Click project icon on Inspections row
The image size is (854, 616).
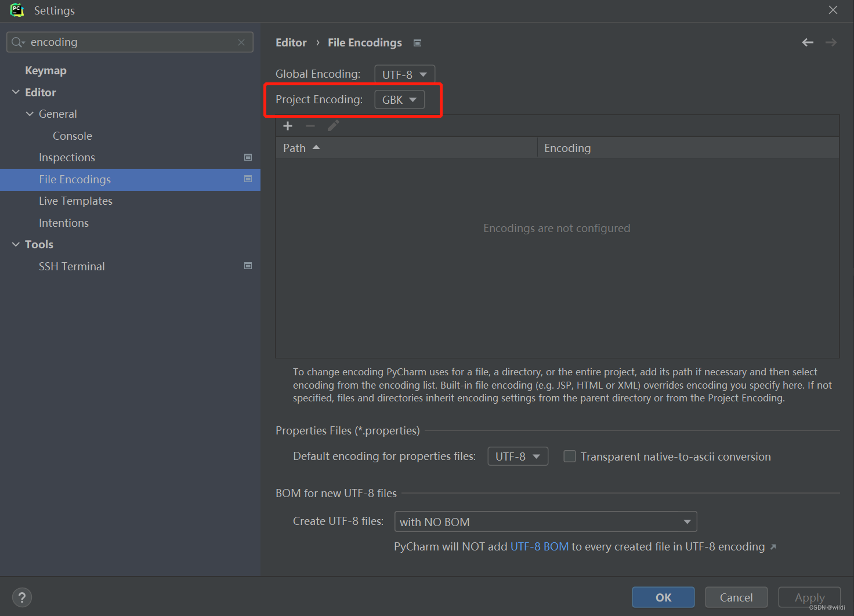tap(248, 157)
